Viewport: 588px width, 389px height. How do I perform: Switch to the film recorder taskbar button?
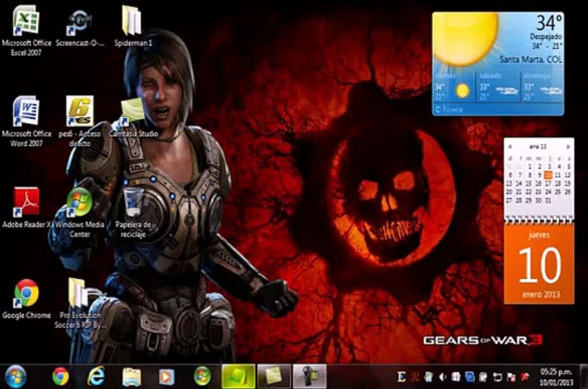309,376
